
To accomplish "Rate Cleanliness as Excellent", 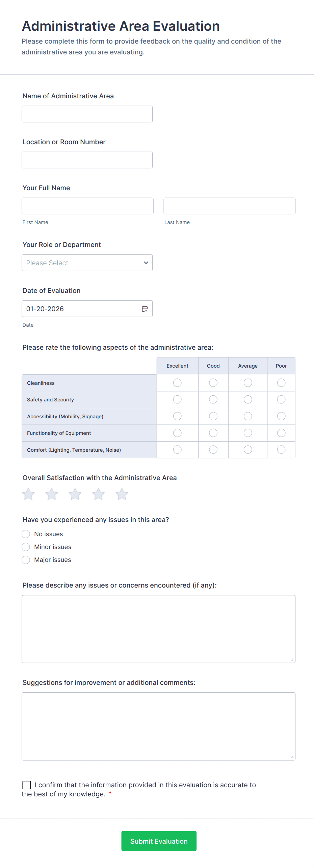I will [177, 383].
